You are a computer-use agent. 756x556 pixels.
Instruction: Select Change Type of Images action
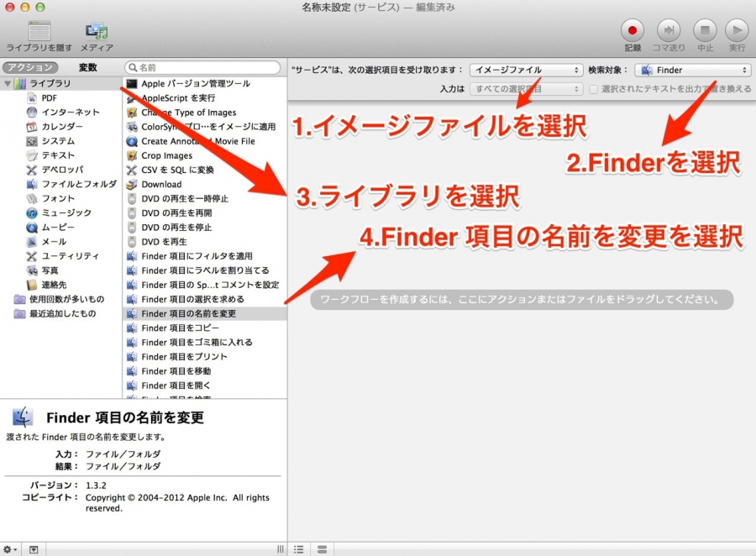(x=205, y=113)
